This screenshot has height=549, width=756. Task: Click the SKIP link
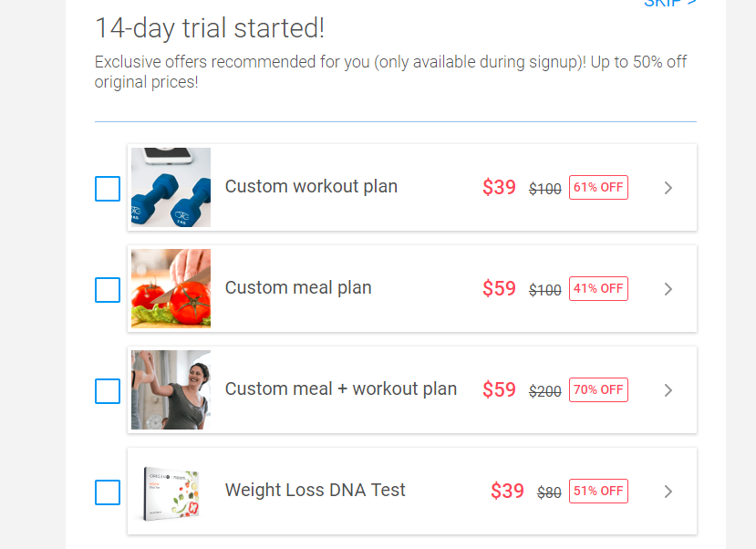pyautogui.click(x=669, y=4)
